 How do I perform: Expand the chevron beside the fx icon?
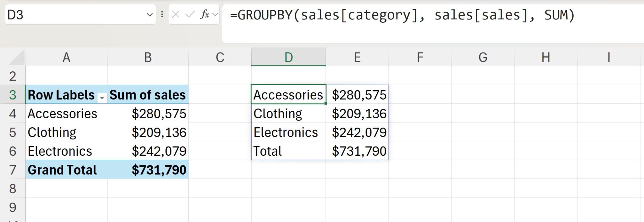click(x=215, y=14)
